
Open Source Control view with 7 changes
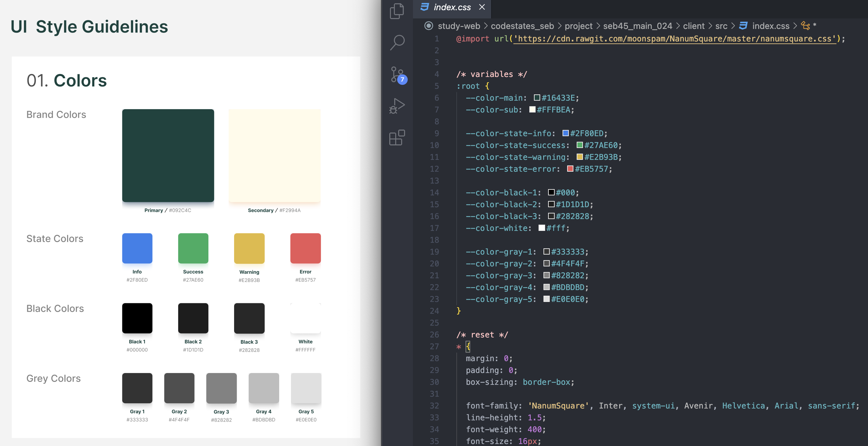[x=398, y=75]
